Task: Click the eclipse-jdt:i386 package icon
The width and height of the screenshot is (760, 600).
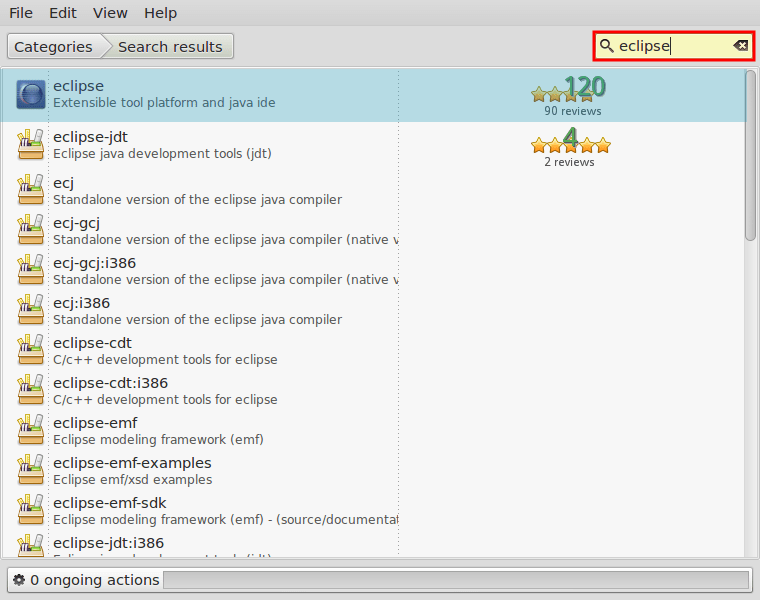Action: coord(31,545)
